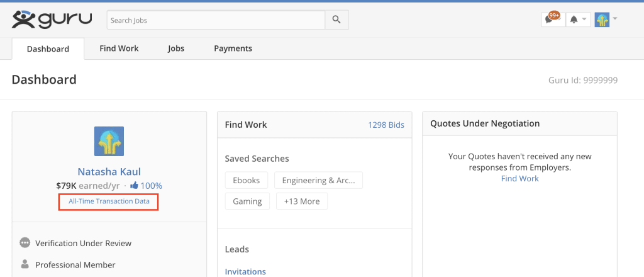Select the Gaming saved search
The height and width of the screenshot is (277, 644).
pyautogui.click(x=247, y=201)
